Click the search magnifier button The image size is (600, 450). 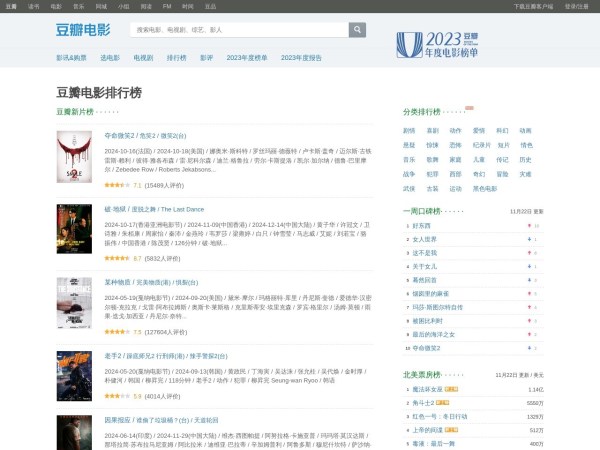[356, 30]
